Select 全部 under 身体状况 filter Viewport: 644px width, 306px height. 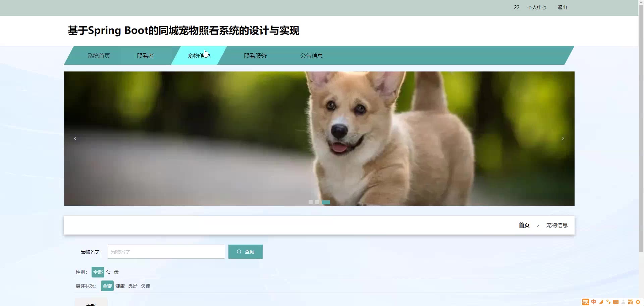click(107, 286)
